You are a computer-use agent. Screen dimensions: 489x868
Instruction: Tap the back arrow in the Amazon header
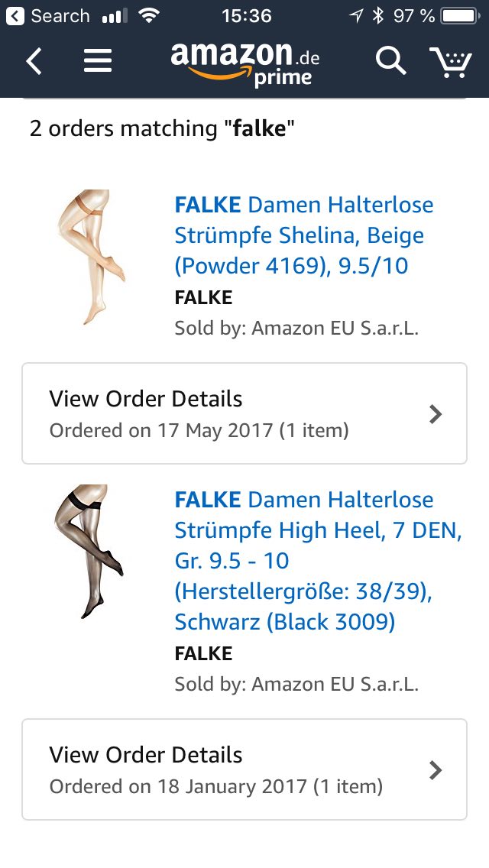point(34,61)
